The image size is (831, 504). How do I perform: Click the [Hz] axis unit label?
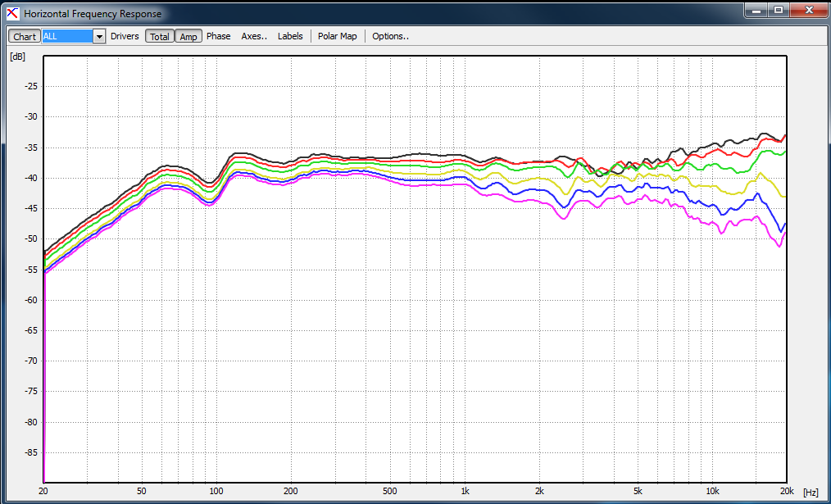(811, 493)
